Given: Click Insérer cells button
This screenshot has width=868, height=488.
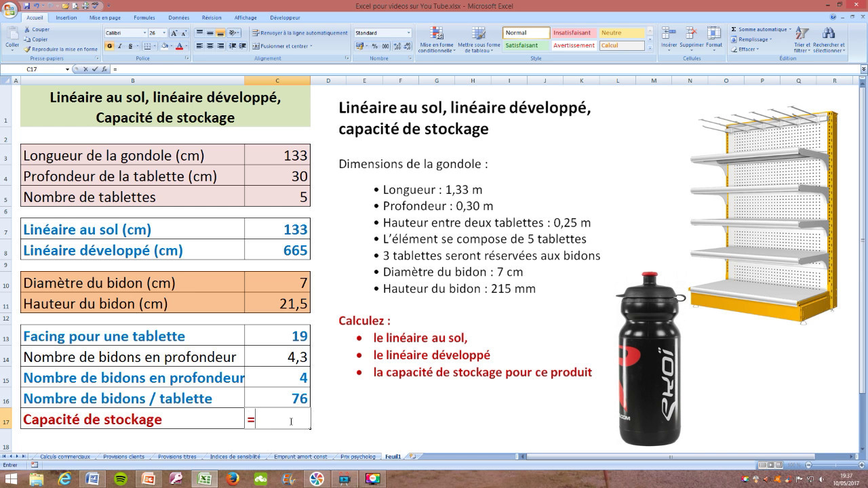Looking at the screenshot, I should click(669, 39).
